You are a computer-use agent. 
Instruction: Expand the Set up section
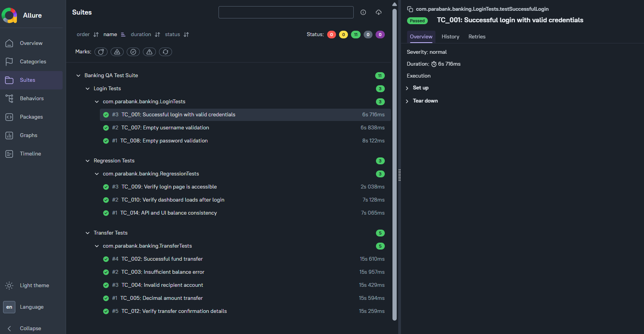click(417, 88)
